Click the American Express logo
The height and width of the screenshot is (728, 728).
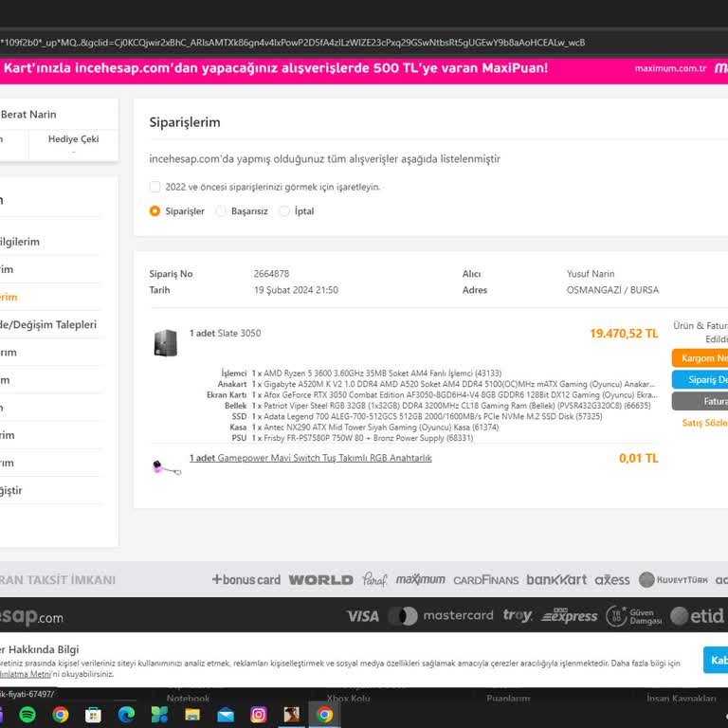569,615
